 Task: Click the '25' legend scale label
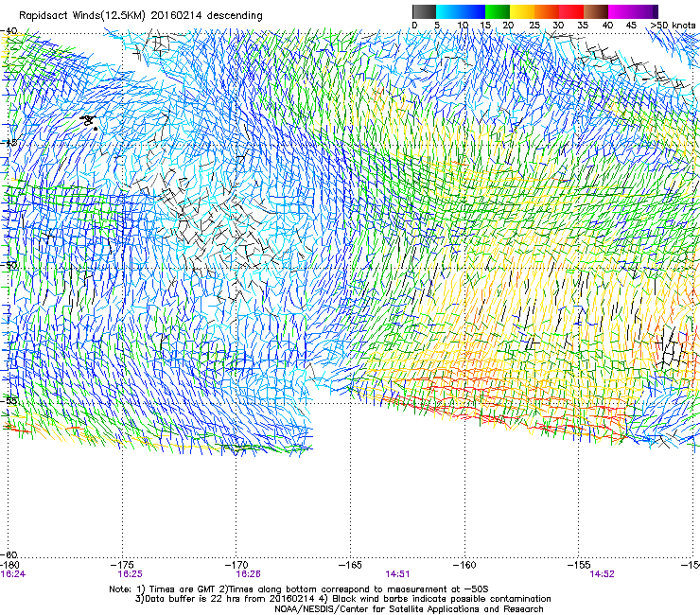pos(534,26)
